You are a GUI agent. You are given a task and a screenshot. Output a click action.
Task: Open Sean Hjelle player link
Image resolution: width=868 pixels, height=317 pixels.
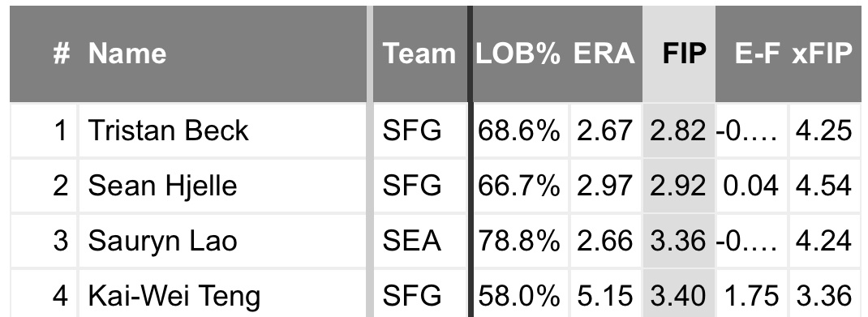tap(162, 186)
